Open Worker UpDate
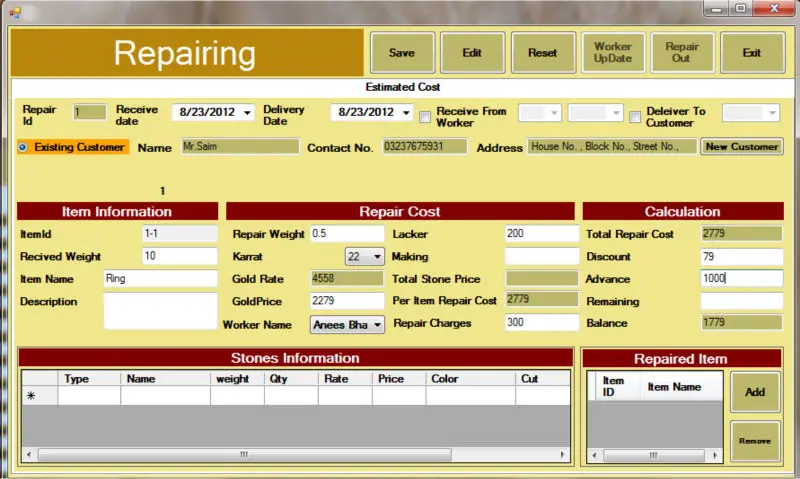This screenshot has height=479, width=800. 612,53
